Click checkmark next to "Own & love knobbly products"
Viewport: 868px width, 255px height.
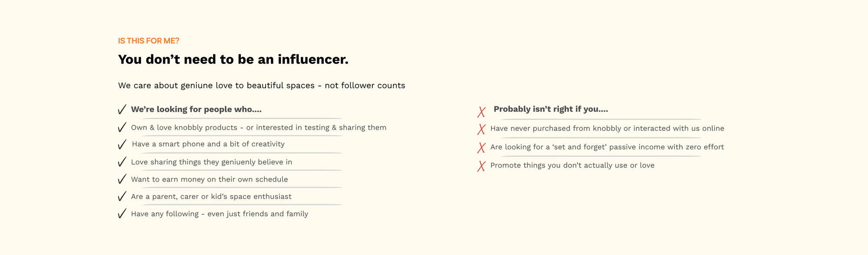122,128
